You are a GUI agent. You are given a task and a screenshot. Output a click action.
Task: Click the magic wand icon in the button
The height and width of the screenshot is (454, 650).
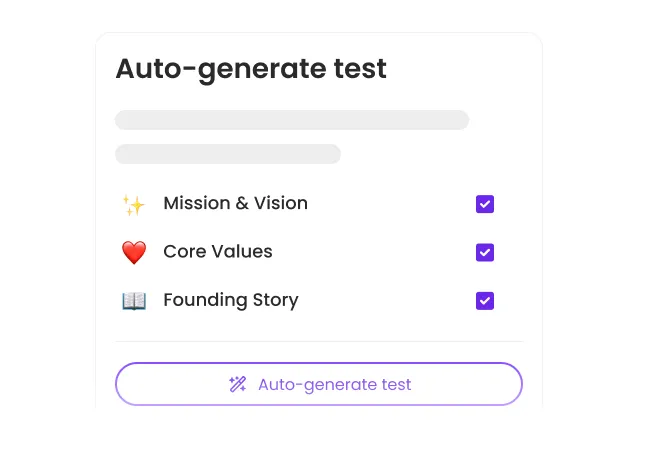click(x=238, y=385)
